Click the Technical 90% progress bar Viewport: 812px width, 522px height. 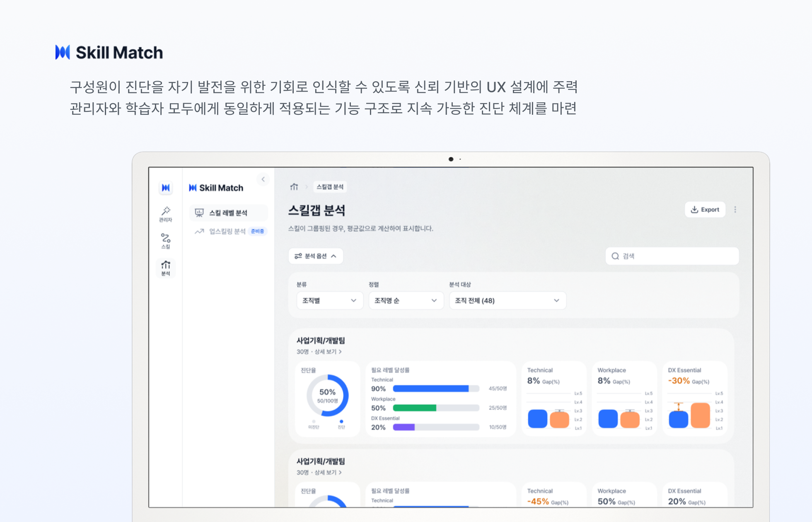(436, 389)
